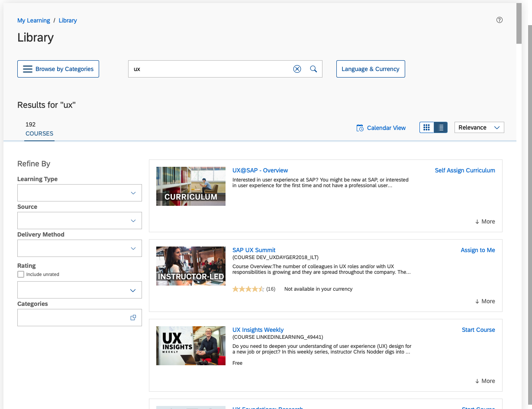Click the Curriculum thumbnail image
The height and width of the screenshot is (409, 532).
click(x=191, y=186)
